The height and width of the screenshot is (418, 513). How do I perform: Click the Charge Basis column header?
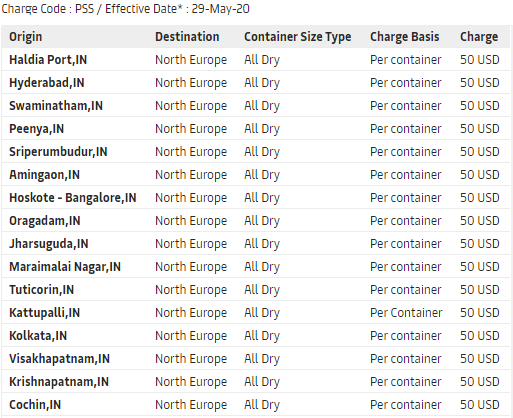pyautogui.click(x=405, y=37)
